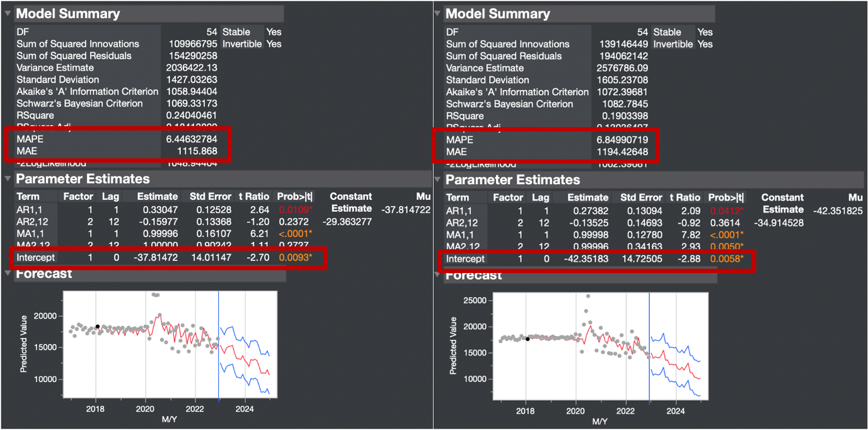868x430 pixels.
Task: Select the Intercept row in right Parameter Estimates
Action: point(465,259)
